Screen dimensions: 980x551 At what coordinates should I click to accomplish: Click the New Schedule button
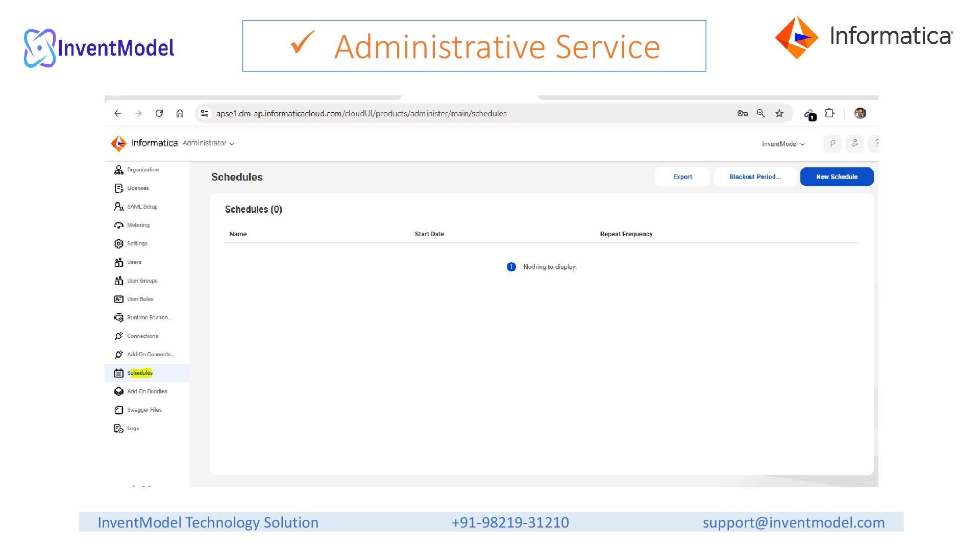pyautogui.click(x=837, y=177)
